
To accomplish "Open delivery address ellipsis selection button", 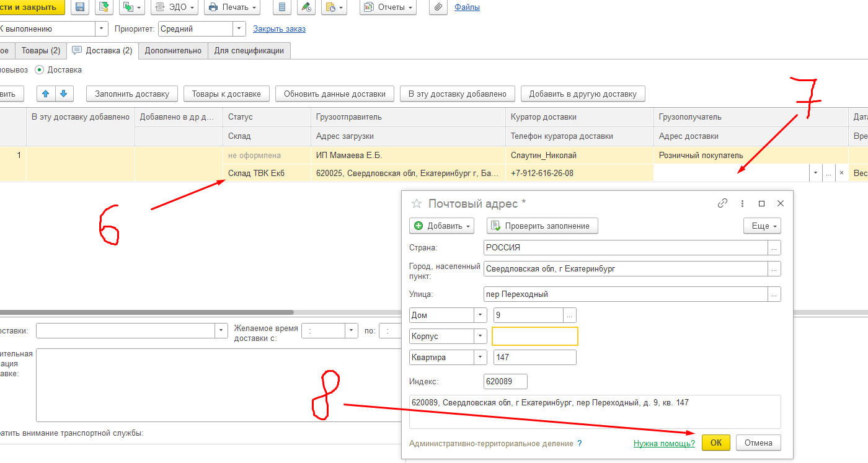I will point(829,173).
